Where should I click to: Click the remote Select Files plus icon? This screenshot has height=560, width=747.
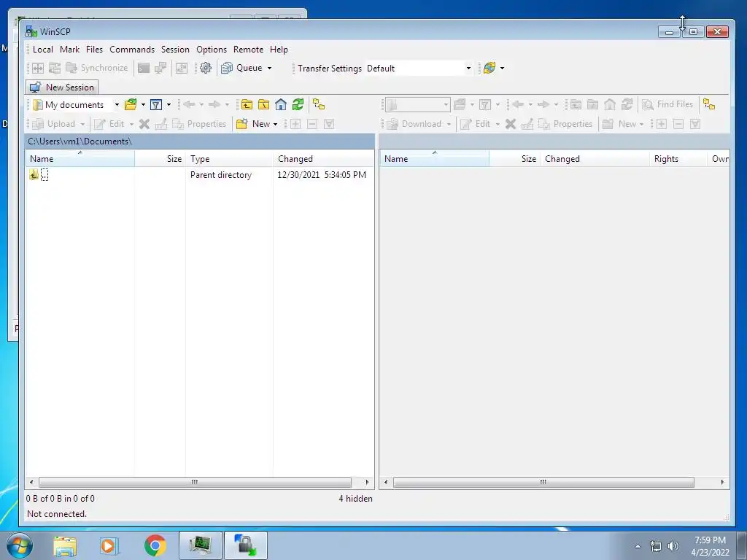(x=662, y=124)
